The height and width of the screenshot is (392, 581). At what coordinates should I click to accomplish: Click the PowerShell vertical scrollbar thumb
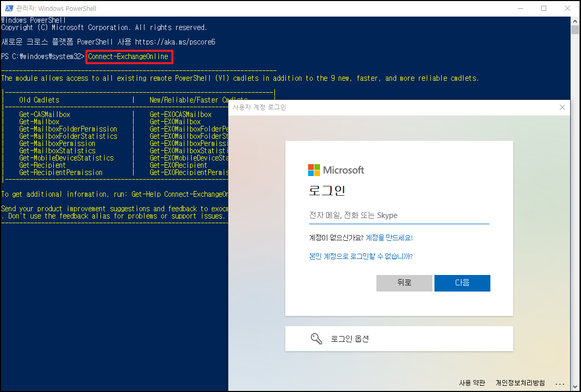(575, 30)
